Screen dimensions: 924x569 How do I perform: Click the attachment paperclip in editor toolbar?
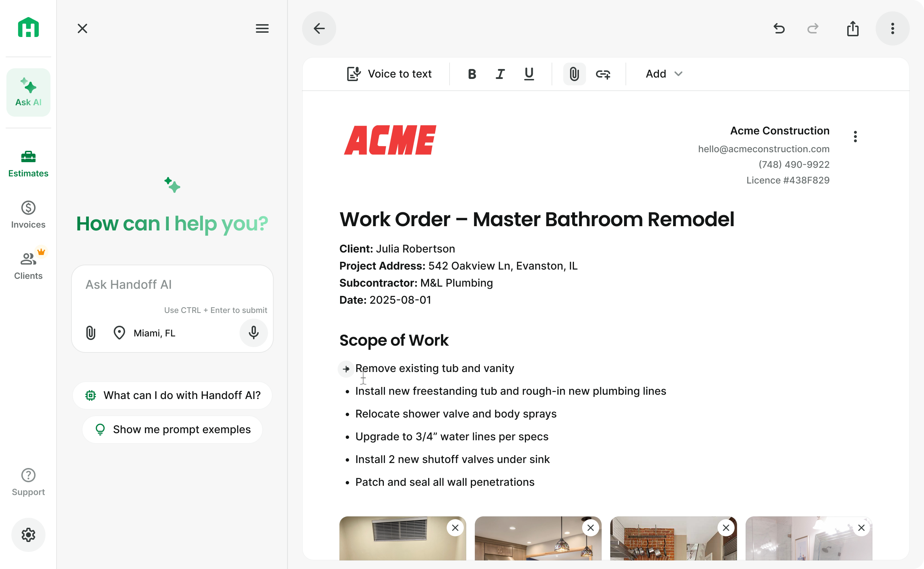coord(574,74)
